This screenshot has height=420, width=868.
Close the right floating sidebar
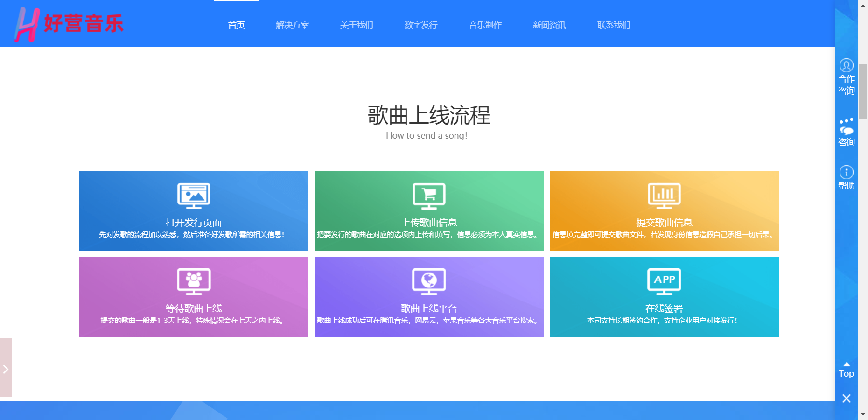pos(846,398)
